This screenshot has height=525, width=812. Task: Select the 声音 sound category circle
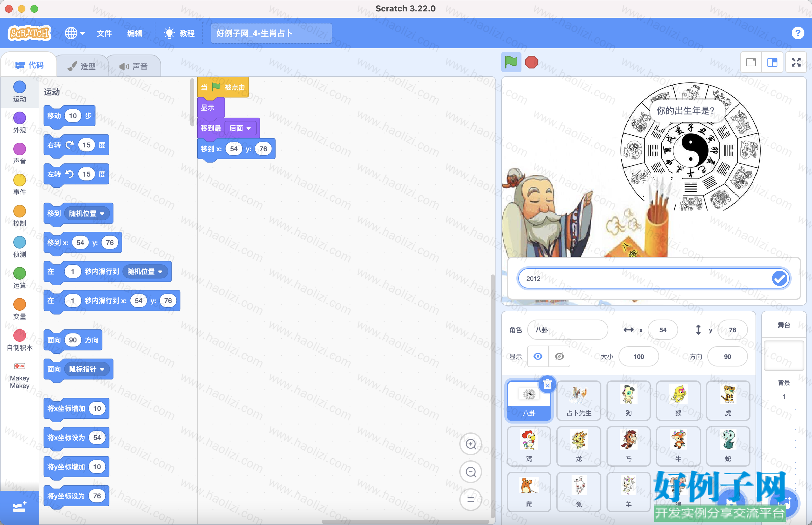(x=19, y=153)
